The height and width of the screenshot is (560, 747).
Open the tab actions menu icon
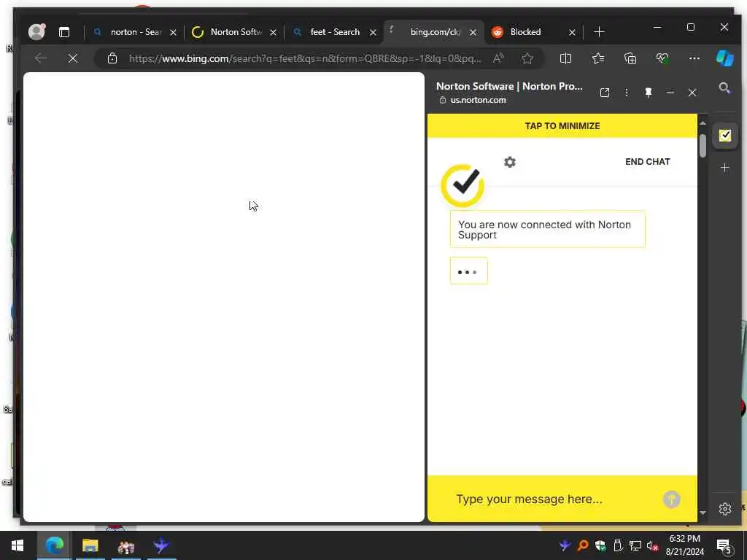[x=64, y=32]
